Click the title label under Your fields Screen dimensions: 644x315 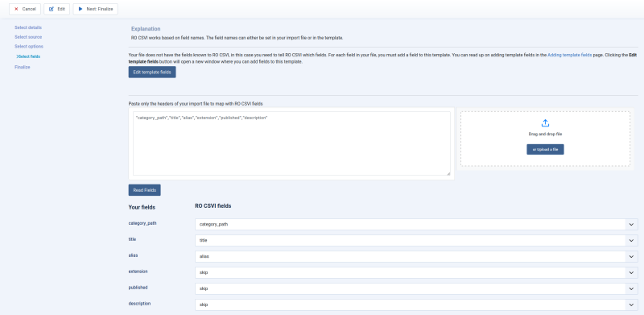pyautogui.click(x=132, y=239)
